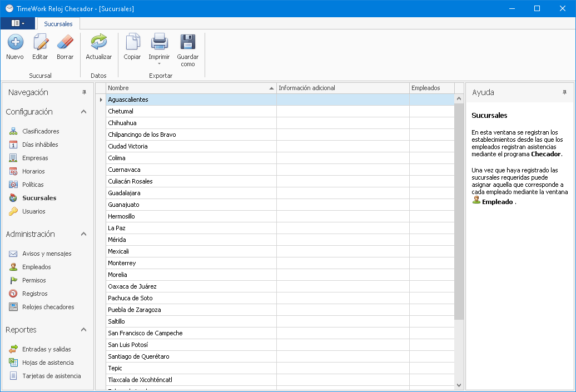Unpin the Navegación panel
The width and height of the screenshot is (576, 392).
85,92
